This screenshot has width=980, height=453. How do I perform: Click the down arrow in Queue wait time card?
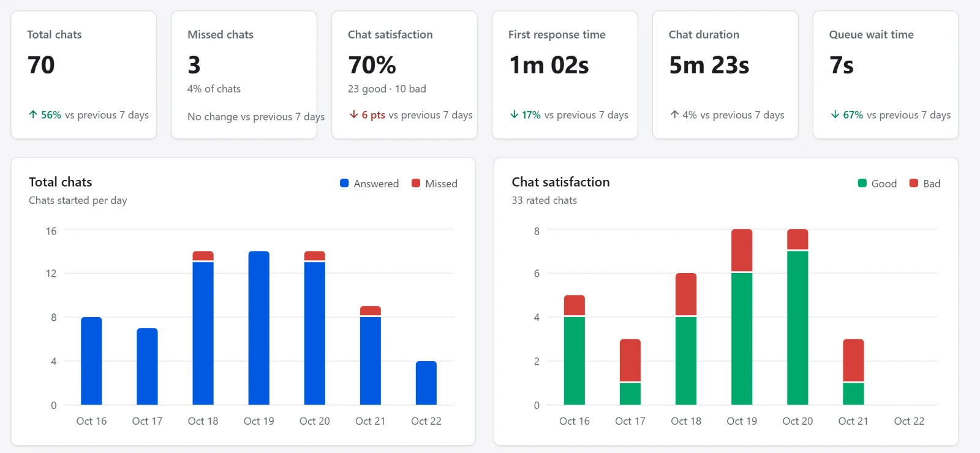835,114
